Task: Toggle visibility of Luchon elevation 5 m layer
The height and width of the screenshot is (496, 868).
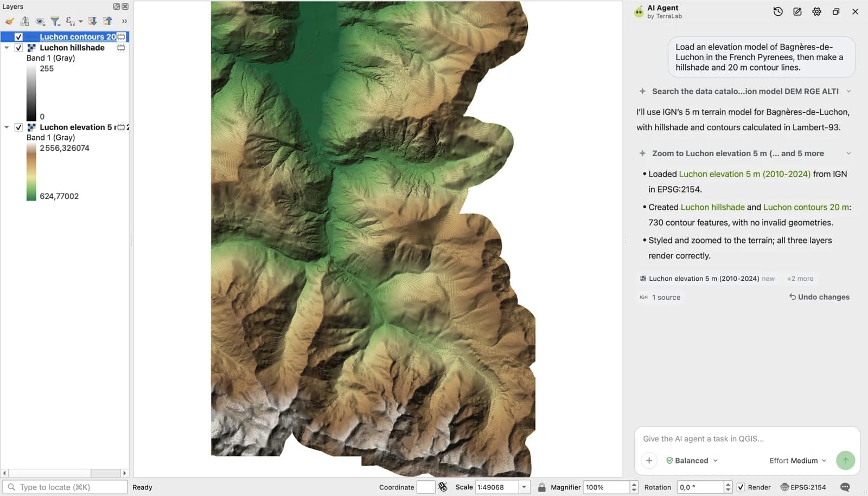Action: pos(18,127)
